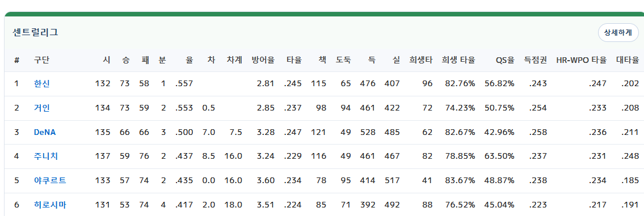Click 거인's stolen bases 94
644x216 pixels.
tap(346, 108)
